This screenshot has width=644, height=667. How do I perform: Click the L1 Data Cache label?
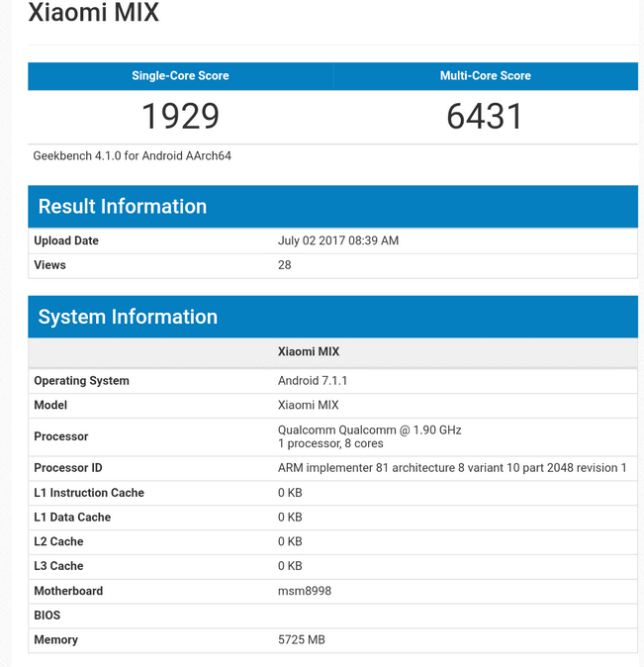72,517
